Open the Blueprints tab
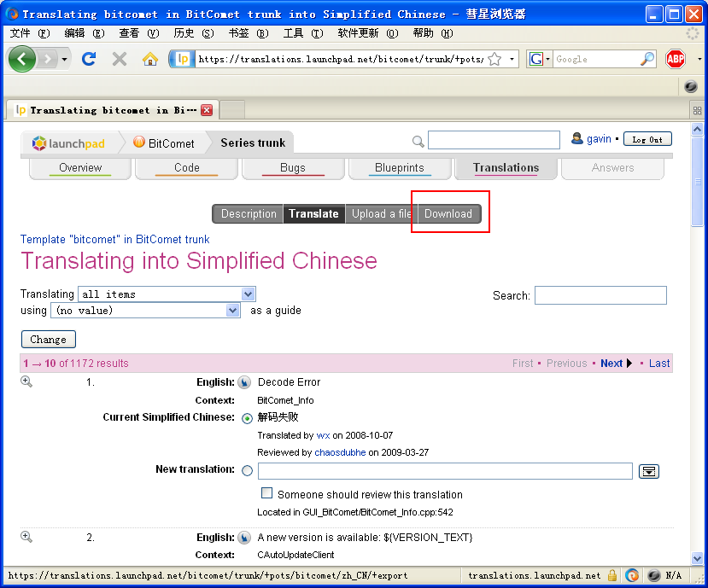Image resolution: width=708 pixels, height=588 pixels. pyautogui.click(x=399, y=168)
